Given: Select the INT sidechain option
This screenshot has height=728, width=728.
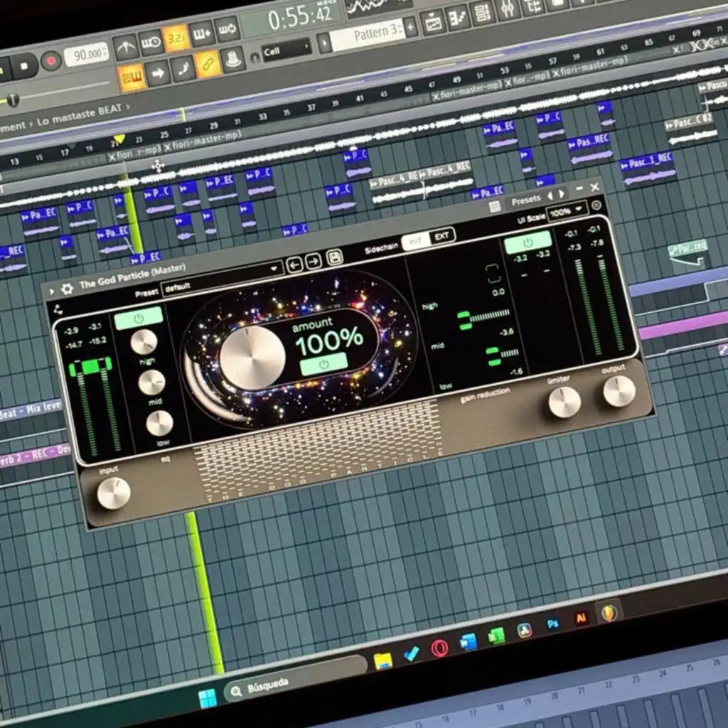Looking at the screenshot, I should coord(416,241).
